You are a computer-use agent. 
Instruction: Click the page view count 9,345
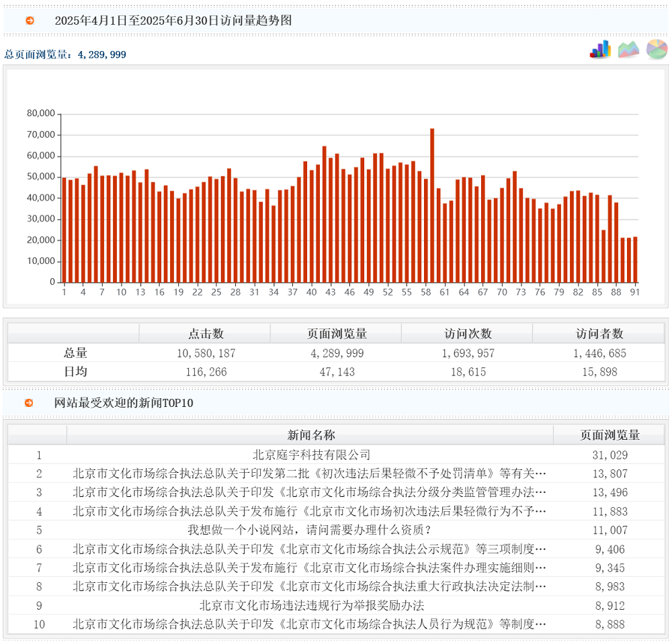[610, 568]
